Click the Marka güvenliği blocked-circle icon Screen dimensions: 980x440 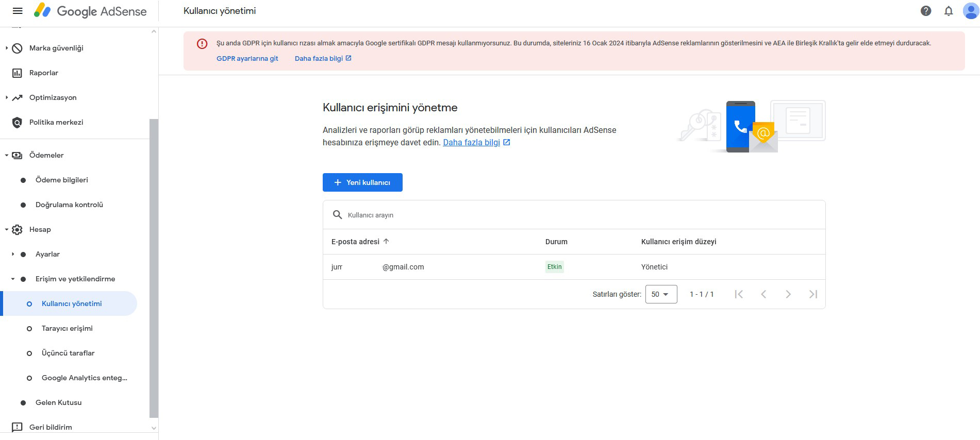point(17,48)
